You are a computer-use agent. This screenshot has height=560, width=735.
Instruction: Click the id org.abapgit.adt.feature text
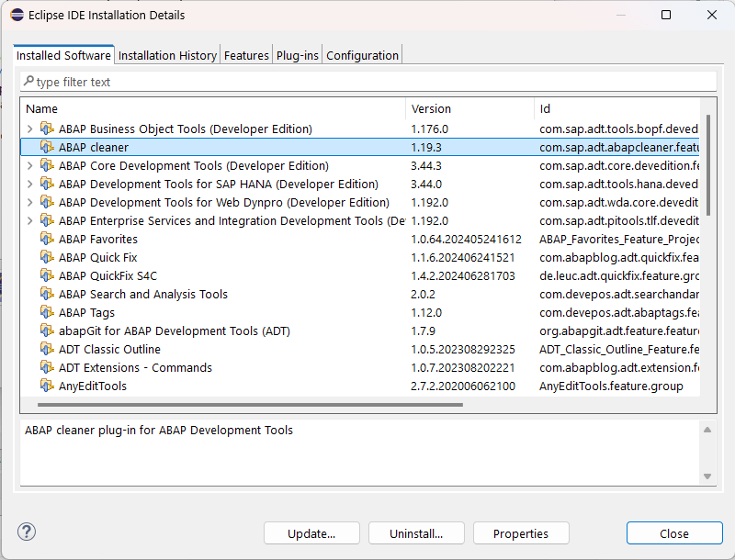point(618,330)
